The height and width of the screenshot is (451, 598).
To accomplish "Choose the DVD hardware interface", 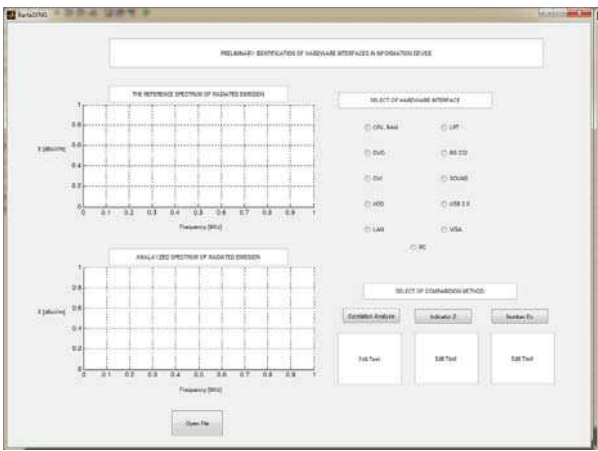I will pos(375,153).
